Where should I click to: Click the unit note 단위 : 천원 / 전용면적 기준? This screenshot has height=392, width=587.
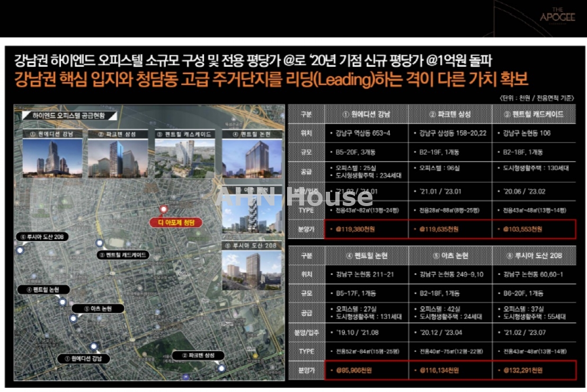[x=537, y=98]
